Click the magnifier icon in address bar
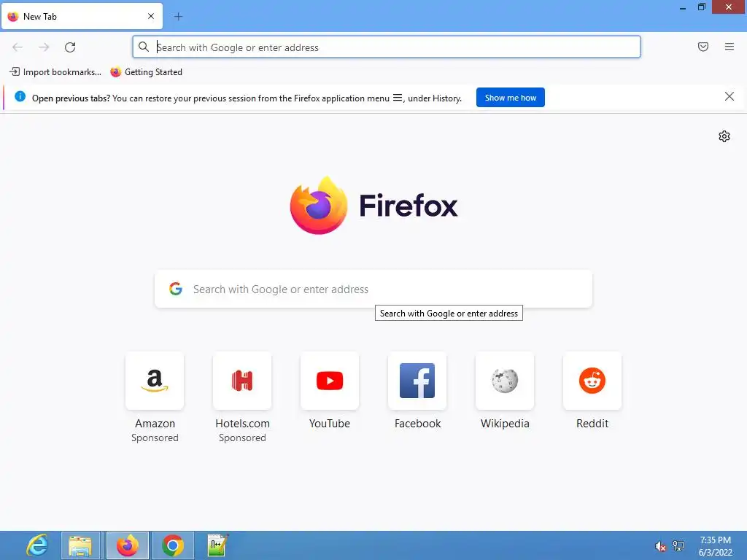The image size is (747, 560). coord(144,47)
